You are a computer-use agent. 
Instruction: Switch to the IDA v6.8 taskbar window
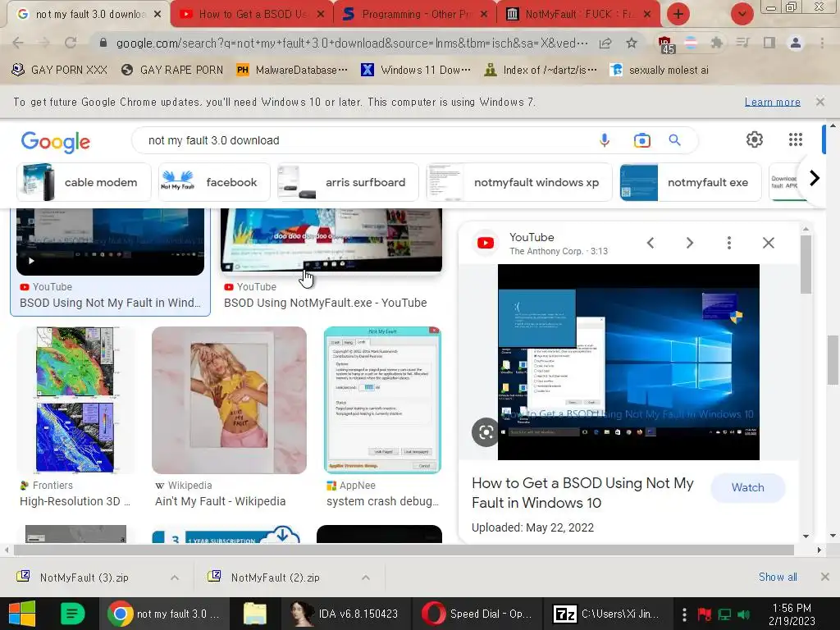345,614
